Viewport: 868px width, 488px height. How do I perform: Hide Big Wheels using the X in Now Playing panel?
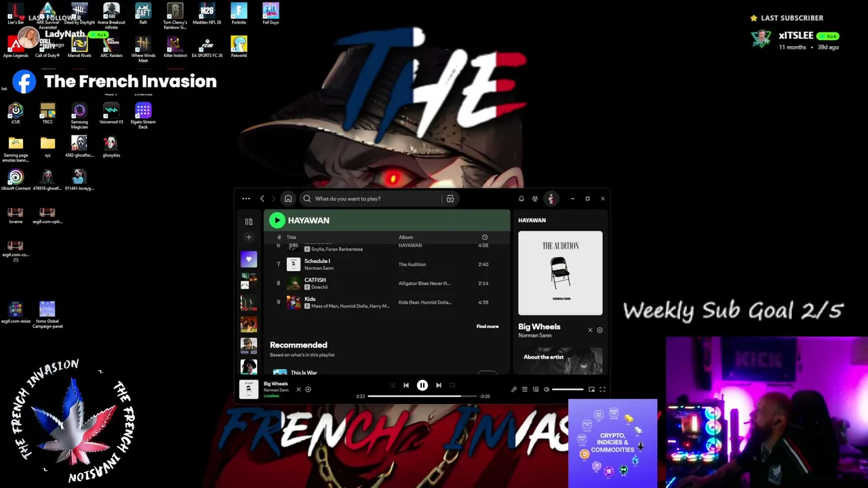[x=590, y=330]
